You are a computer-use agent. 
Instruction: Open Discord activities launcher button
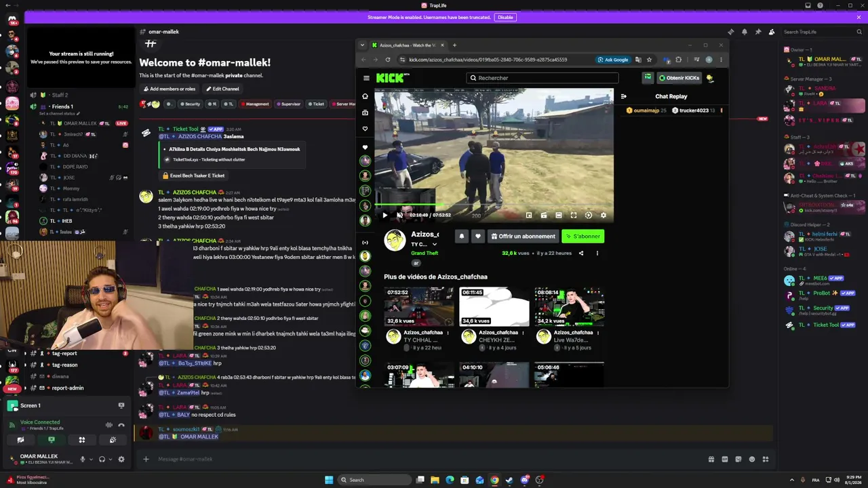point(82,440)
